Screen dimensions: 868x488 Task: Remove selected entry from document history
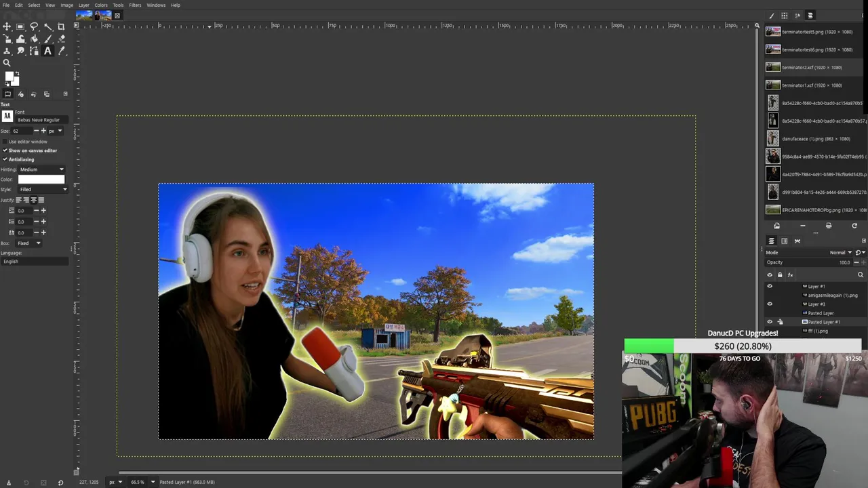click(803, 226)
